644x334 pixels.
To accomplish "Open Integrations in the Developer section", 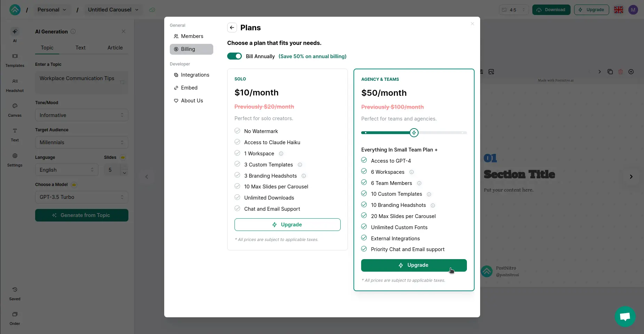I will (x=195, y=75).
